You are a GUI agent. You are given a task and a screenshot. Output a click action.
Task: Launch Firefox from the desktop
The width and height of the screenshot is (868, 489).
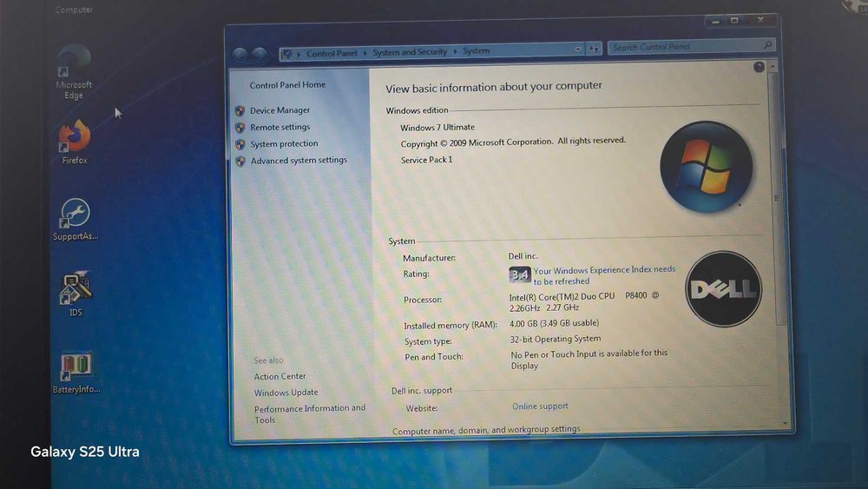74,142
